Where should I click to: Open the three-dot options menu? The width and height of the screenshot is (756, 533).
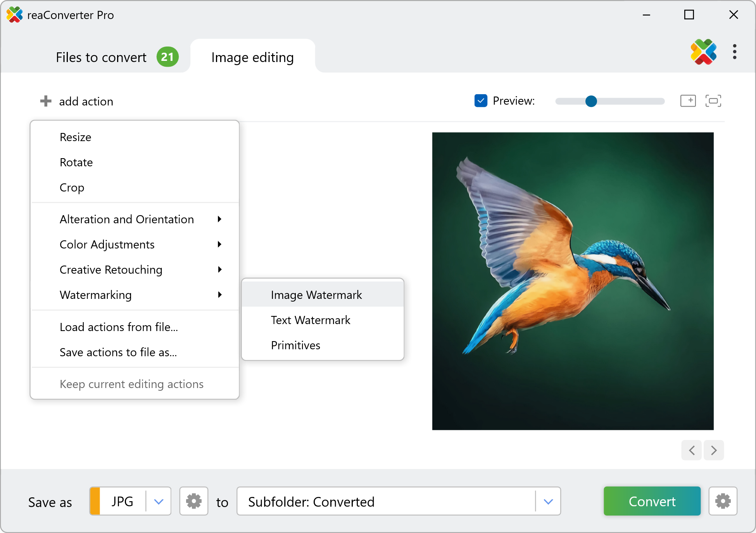[x=734, y=52]
